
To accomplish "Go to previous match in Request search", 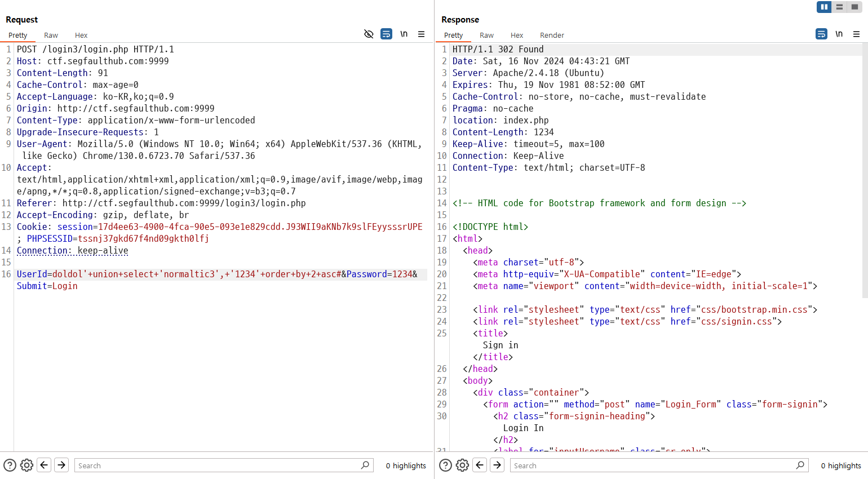I will [x=44, y=465].
